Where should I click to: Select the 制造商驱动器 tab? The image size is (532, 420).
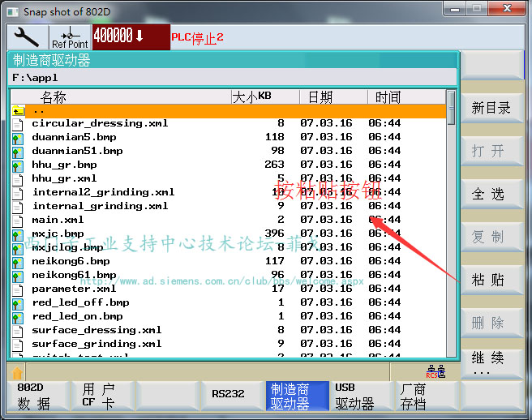(297, 396)
